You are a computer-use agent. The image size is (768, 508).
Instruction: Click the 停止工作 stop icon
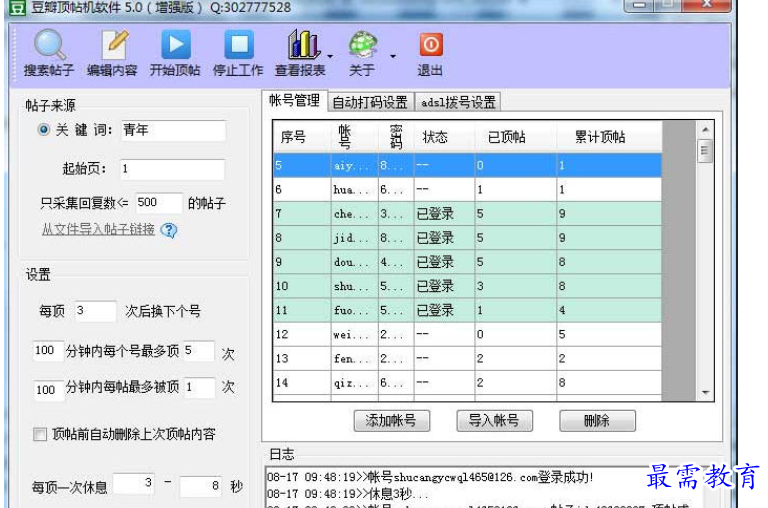click(x=238, y=46)
